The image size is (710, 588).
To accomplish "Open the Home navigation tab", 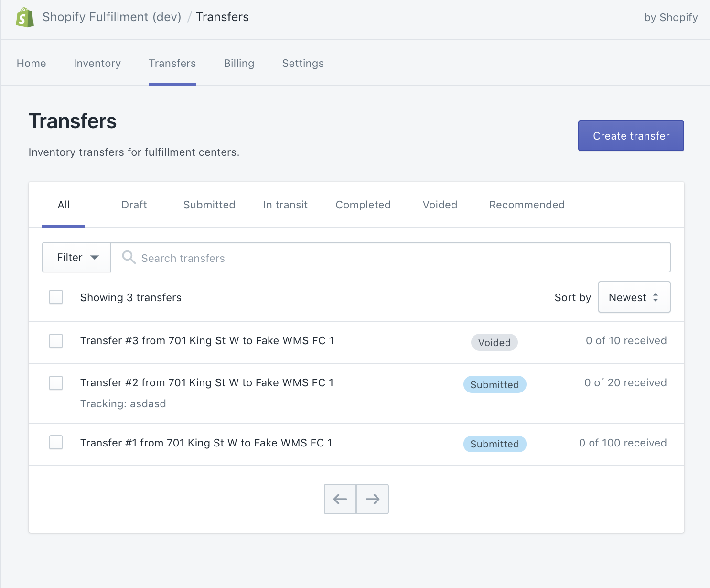I will pyautogui.click(x=32, y=63).
